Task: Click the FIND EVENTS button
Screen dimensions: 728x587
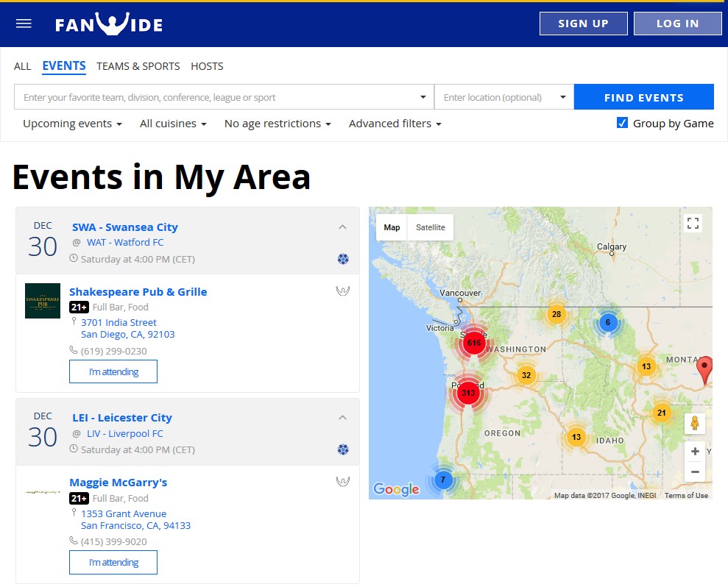Action: point(643,97)
